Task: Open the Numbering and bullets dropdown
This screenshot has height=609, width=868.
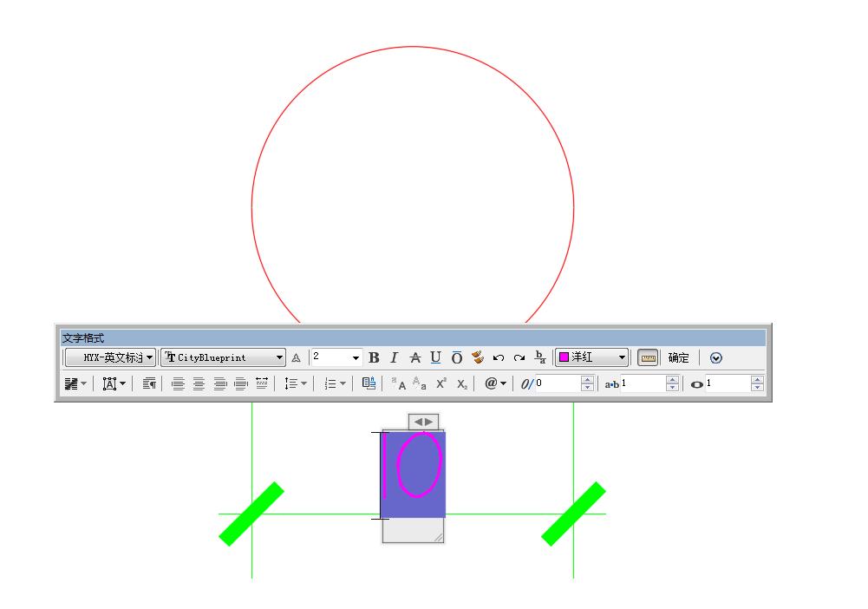Action: [x=335, y=383]
